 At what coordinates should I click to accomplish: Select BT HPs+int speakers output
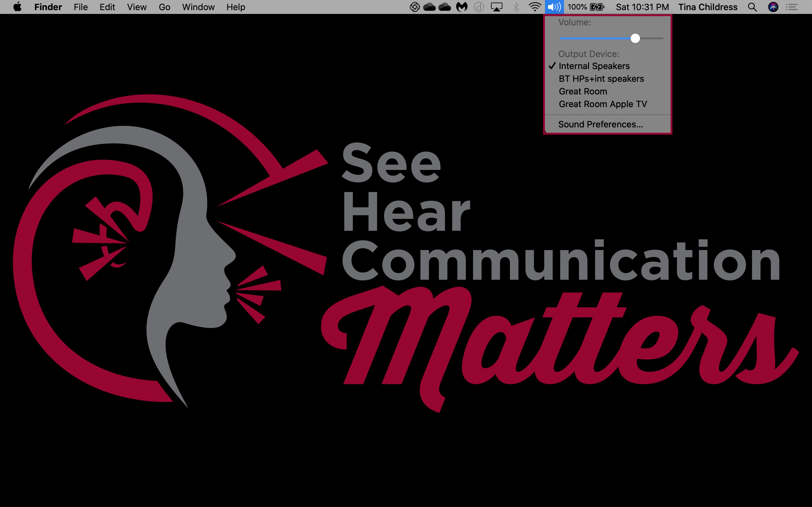pos(601,79)
